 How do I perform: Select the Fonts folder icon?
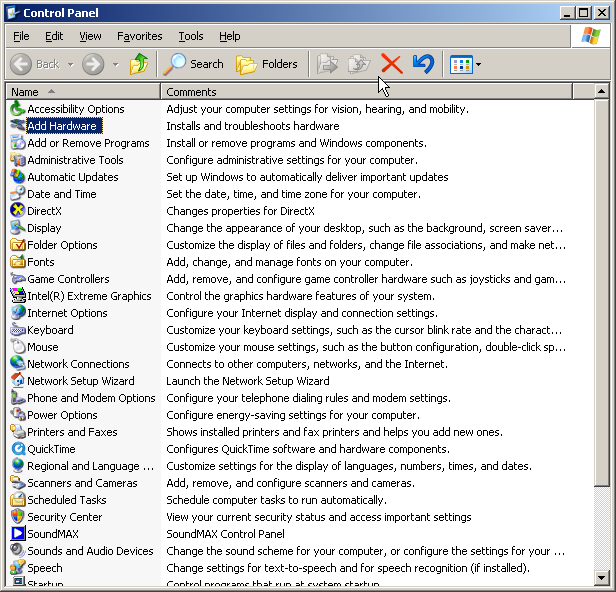click(17, 262)
